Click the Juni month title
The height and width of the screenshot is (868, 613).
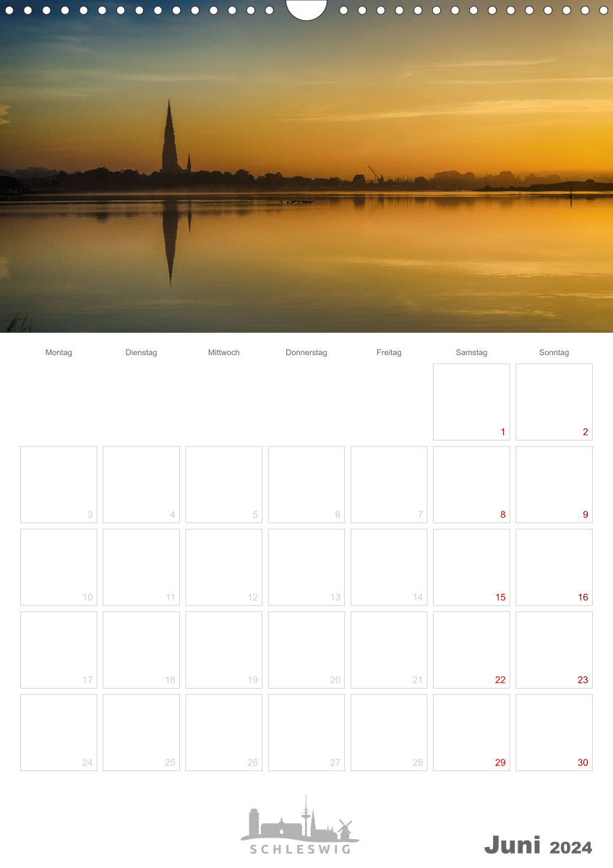pos(513,845)
